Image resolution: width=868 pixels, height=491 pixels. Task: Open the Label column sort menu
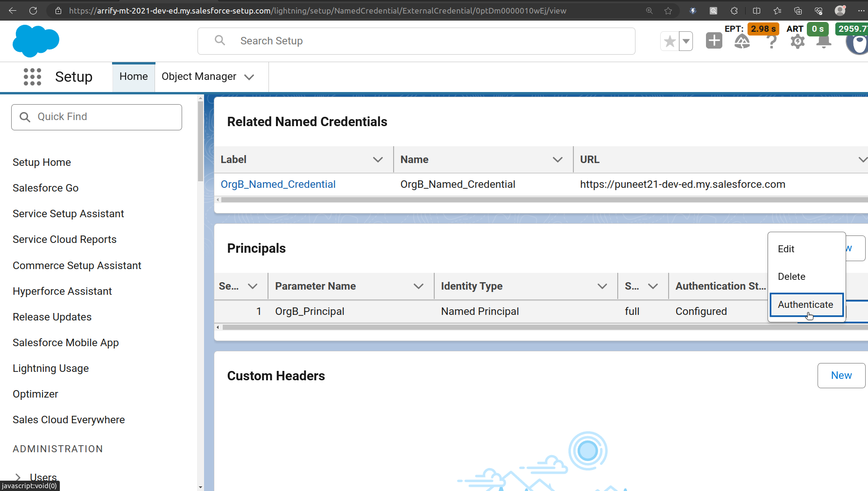378,160
